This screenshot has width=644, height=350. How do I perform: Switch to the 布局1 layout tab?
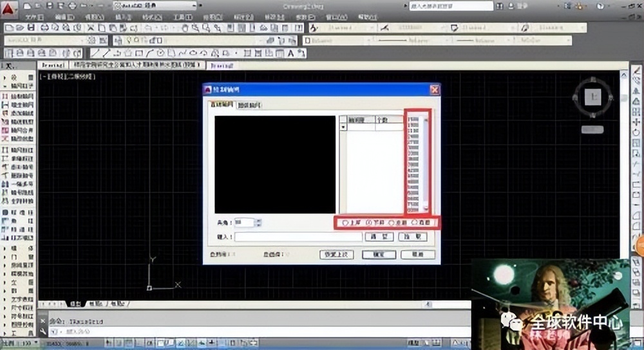click(95, 304)
